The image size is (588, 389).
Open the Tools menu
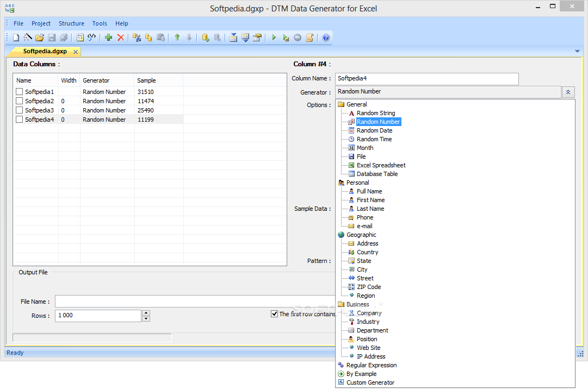point(100,23)
